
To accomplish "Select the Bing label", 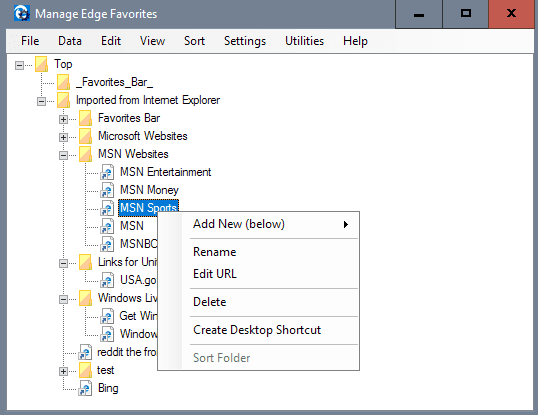I will pyautogui.click(x=108, y=388).
